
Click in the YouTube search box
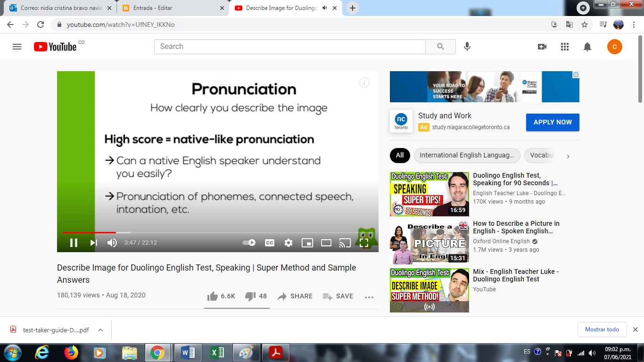[x=290, y=47]
